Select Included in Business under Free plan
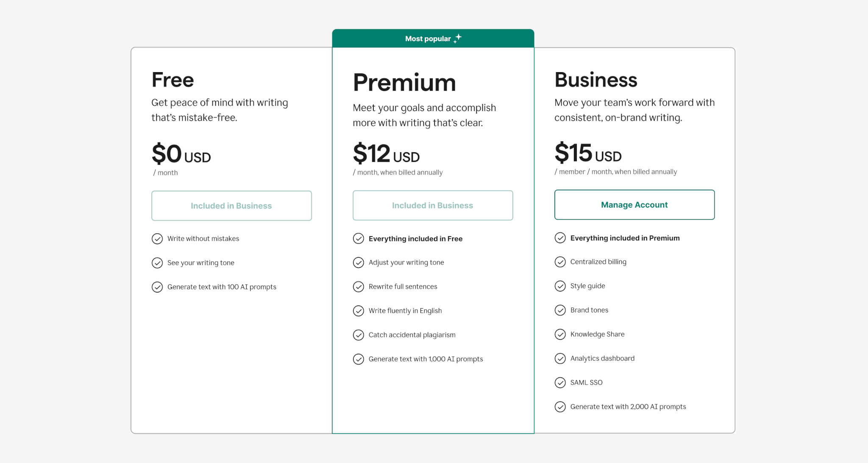The height and width of the screenshot is (463, 868). (231, 206)
